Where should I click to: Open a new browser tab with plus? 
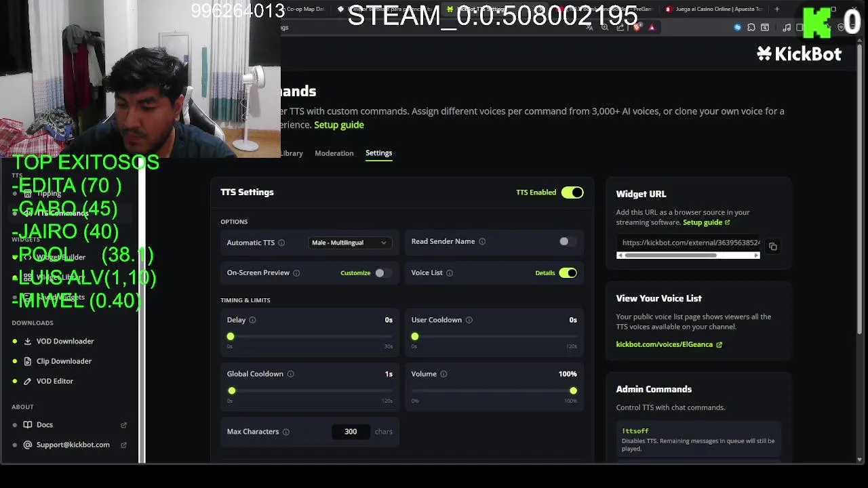777,9
